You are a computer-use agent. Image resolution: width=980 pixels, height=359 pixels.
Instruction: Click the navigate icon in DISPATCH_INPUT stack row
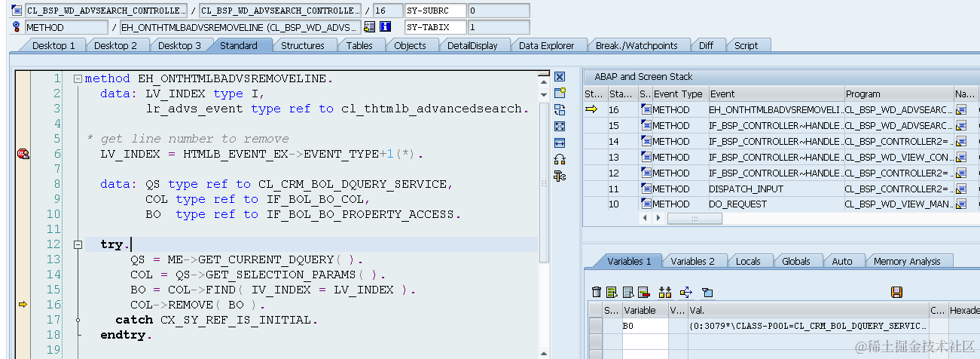(x=961, y=189)
